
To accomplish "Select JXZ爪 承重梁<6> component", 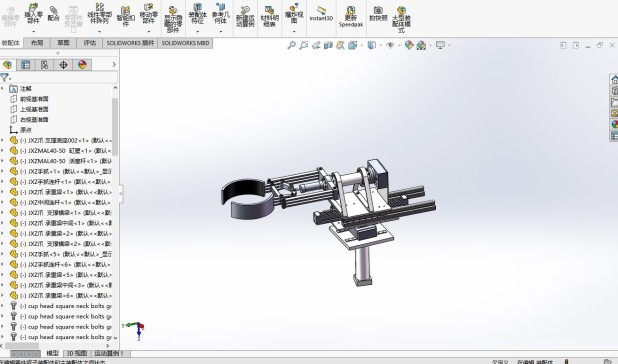I will tap(61, 295).
